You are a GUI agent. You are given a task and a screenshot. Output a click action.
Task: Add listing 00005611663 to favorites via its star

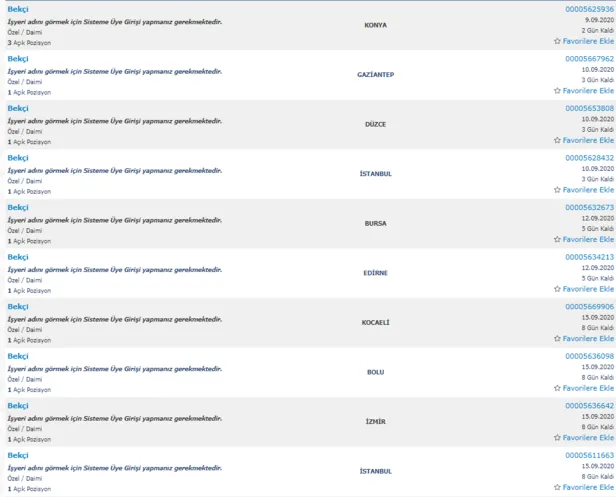point(557,487)
